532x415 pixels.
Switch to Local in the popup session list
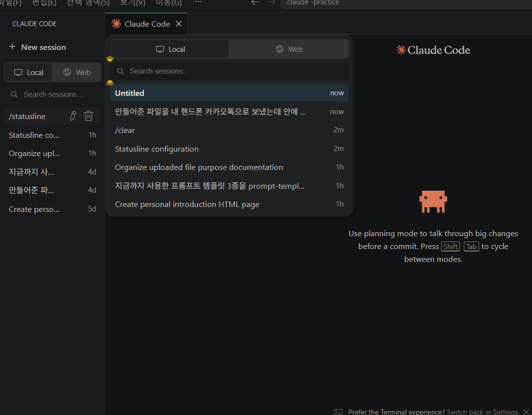(x=170, y=49)
